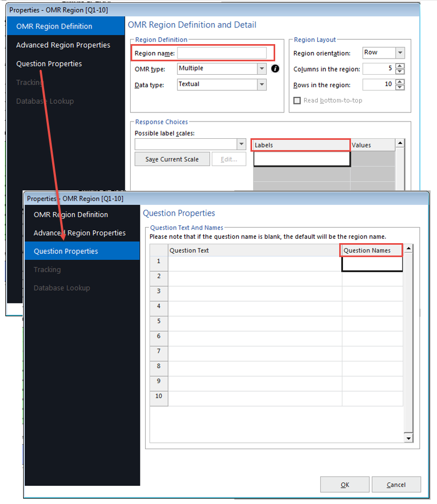This screenshot has height=504, width=437.
Task: Click scroll up arrow of question table
Action: 409,248
